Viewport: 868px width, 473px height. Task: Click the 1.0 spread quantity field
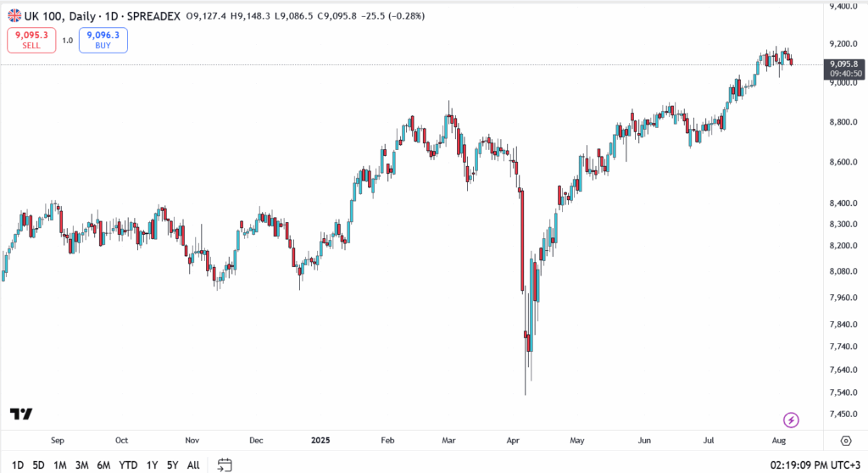(x=67, y=40)
